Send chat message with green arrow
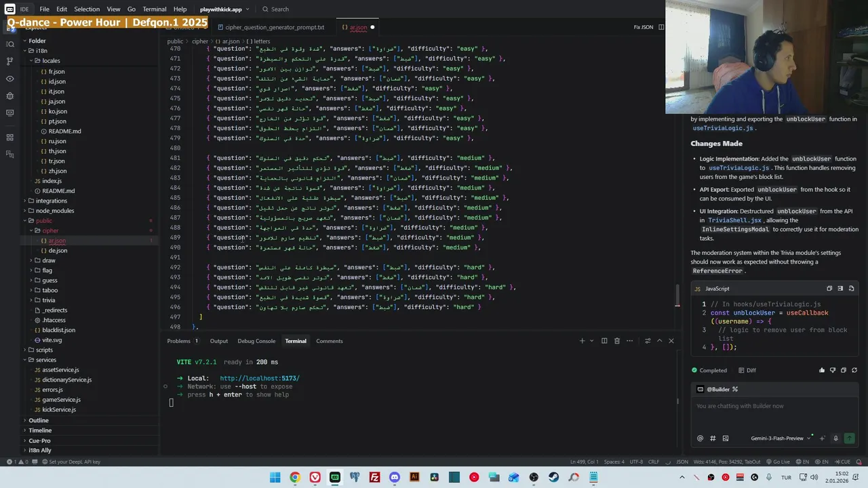Image resolution: width=868 pixels, height=488 pixels. coord(849,439)
